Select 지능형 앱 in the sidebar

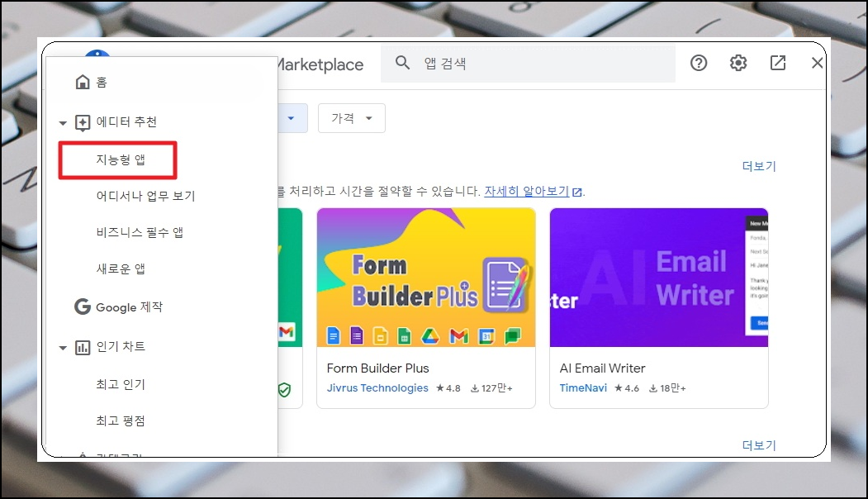click(121, 159)
